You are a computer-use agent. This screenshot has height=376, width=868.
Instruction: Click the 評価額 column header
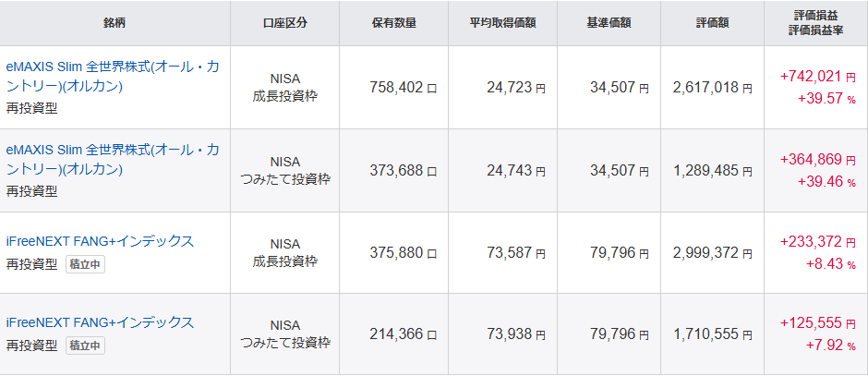713,23
